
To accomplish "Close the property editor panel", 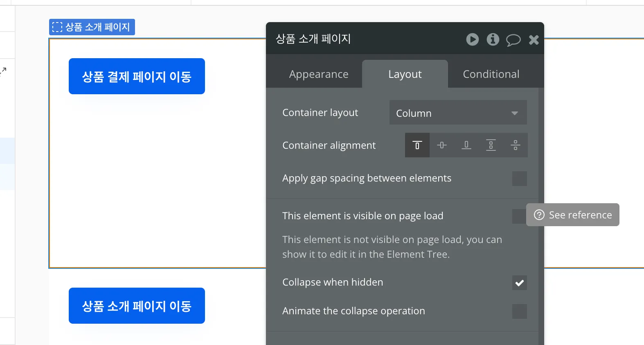I will [x=534, y=40].
